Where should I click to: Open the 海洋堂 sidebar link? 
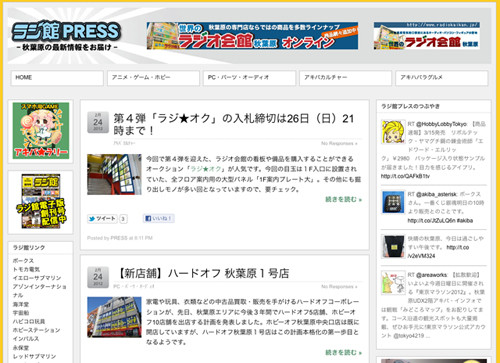pyautogui.click(x=21, y=304)
